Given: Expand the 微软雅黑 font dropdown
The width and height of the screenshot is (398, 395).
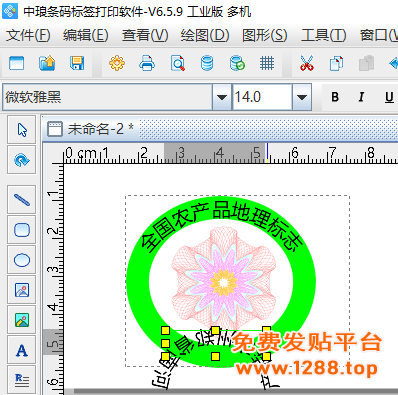Looking at the screenshot, I should [222, 97].
